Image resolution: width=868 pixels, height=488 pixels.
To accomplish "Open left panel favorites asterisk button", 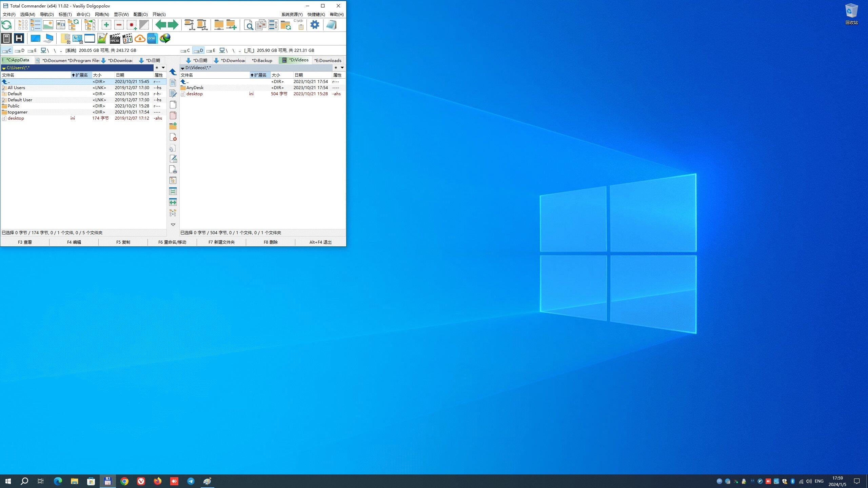I will 157,68.
